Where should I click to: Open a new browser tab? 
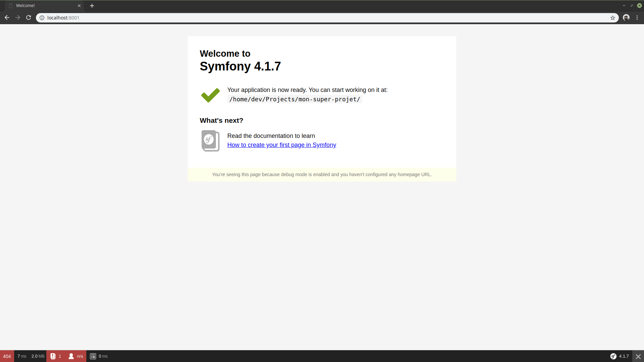point(92,6)
